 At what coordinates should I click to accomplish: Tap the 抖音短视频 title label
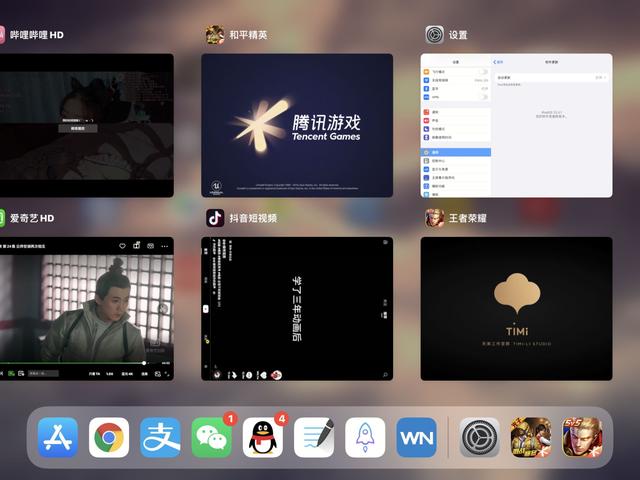pyautogui.click(x=253, y=218)
